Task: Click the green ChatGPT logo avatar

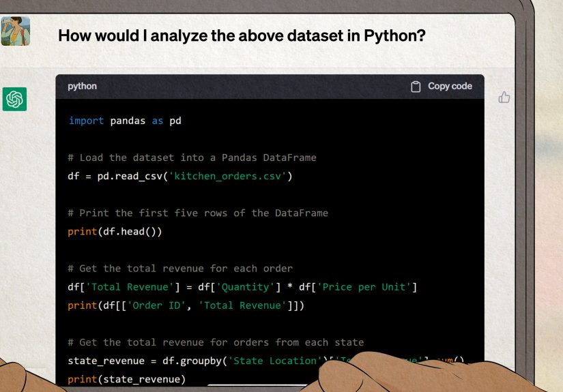Action: pos(15,100)
